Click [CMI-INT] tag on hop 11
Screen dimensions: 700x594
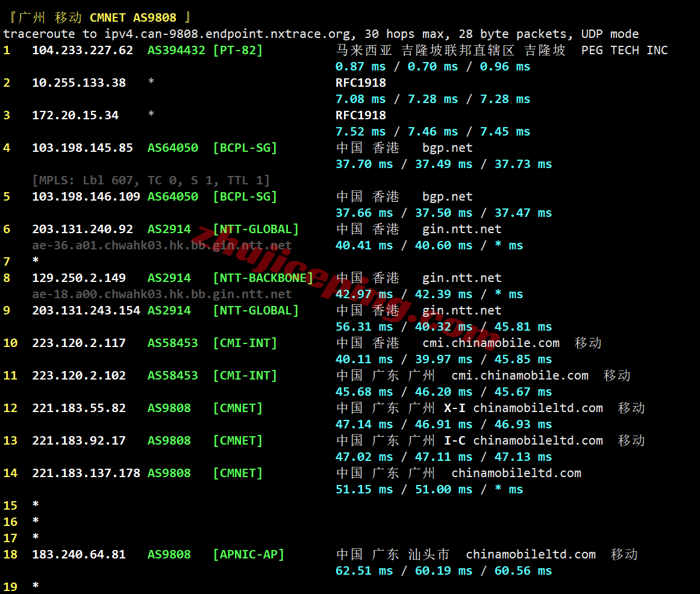pyautogui.click(x=245, y=375)
